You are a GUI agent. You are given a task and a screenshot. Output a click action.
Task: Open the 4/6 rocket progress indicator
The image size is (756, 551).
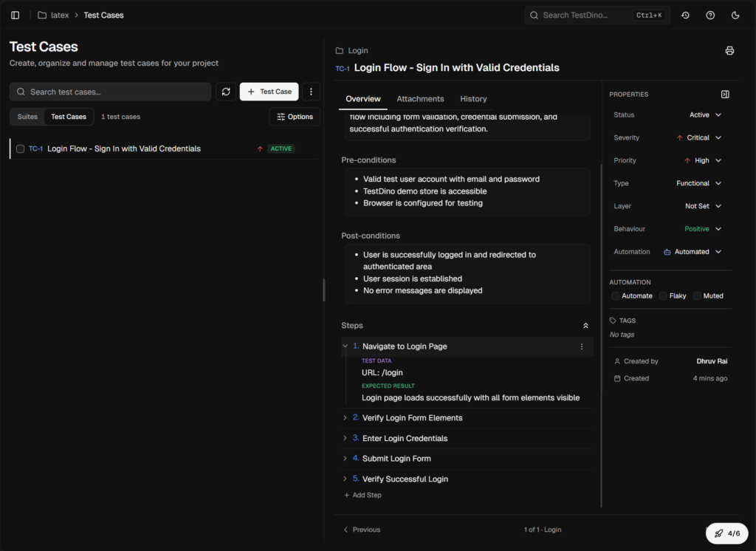click(726, 533)
